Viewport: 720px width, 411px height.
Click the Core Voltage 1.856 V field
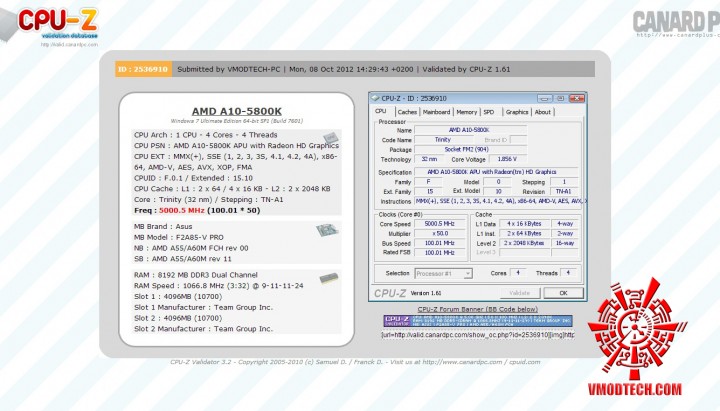[507, 159]
